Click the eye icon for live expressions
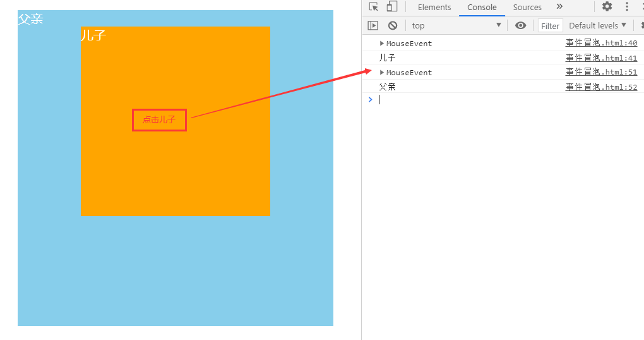 point(520,26)
